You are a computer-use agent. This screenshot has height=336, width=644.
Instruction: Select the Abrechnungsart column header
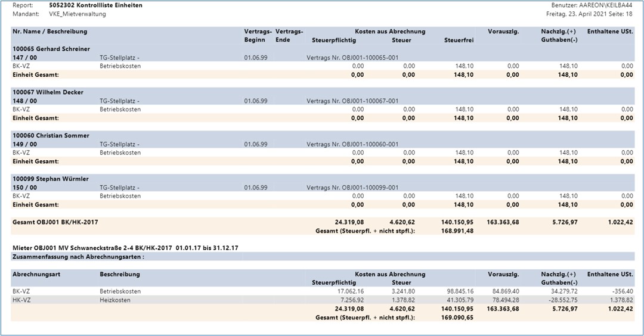pyautogui.click(x=36, y=275)
